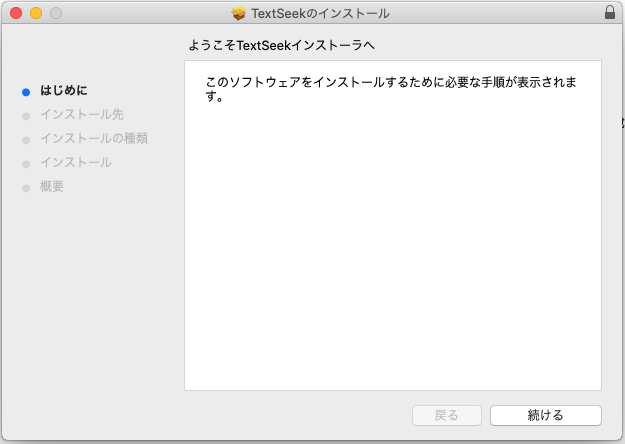Close the TextSeek installer window
This screenshot has height=444, width=625.
[15, 13]
